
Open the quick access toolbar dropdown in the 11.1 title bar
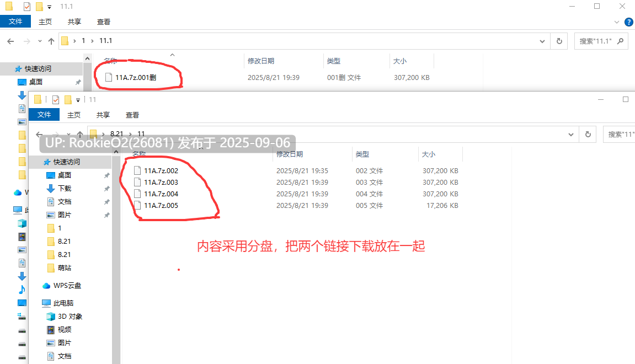pyautogui.click(x=50, y=7)
